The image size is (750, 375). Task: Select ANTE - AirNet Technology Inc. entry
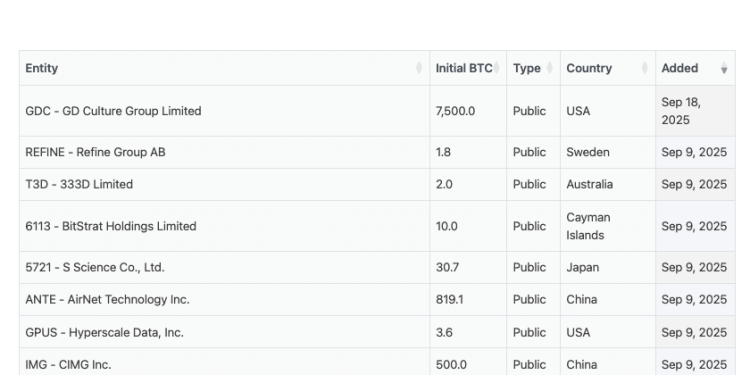coord(108,299)
